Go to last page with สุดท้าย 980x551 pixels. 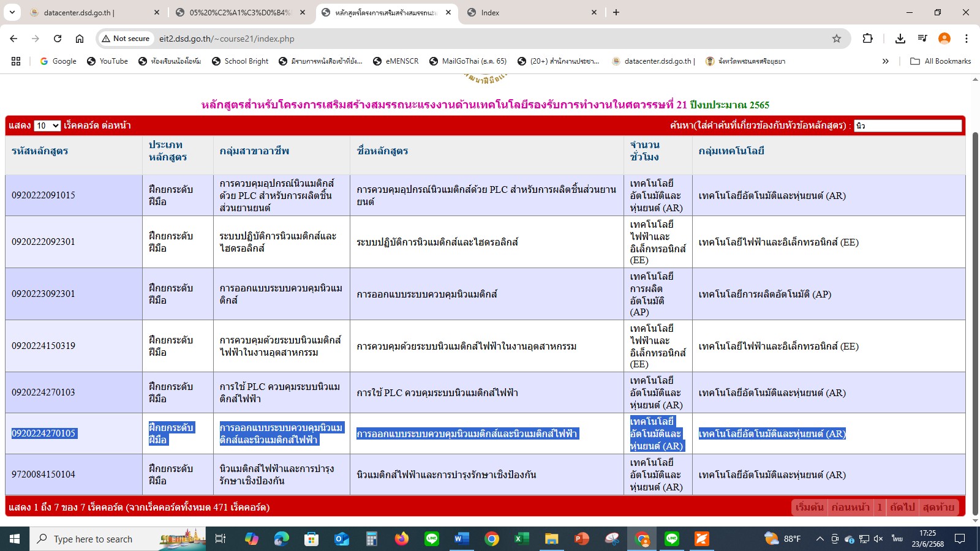[938, 507]
